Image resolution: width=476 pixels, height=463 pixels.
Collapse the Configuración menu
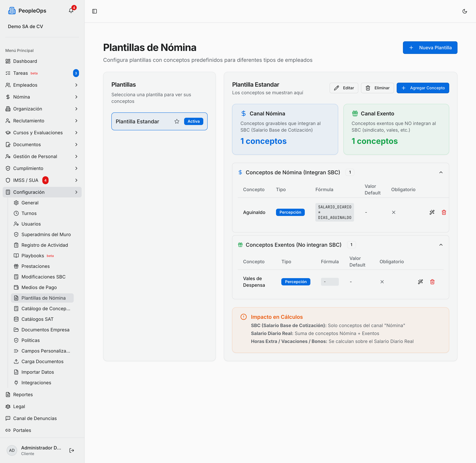(x=42, y=192)
